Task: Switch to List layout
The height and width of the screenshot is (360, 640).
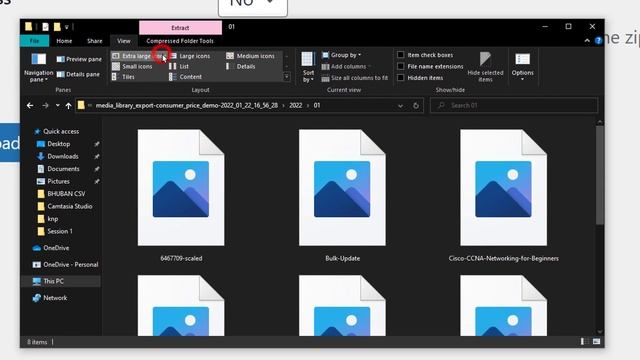Action: [180, 66]
